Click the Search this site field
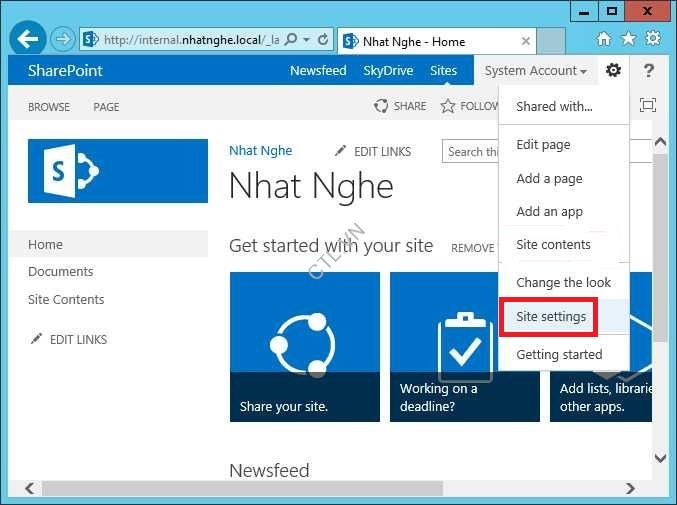The width and height of the screenshot is (677, 505). click(x=471, y=152)
